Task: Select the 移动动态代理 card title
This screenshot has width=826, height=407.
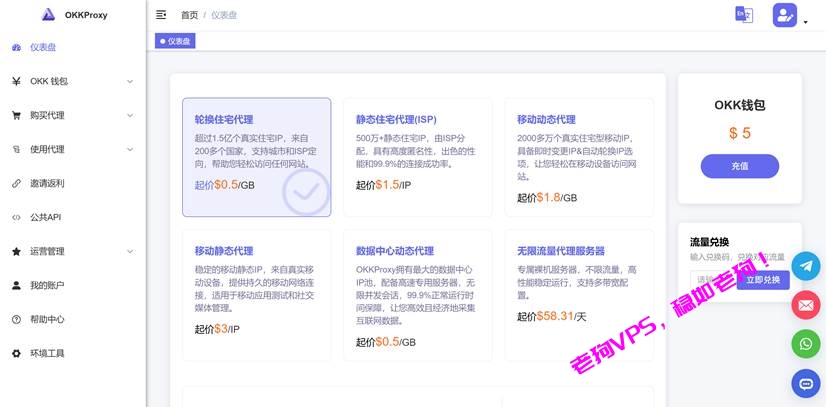Action: point(546,120)
